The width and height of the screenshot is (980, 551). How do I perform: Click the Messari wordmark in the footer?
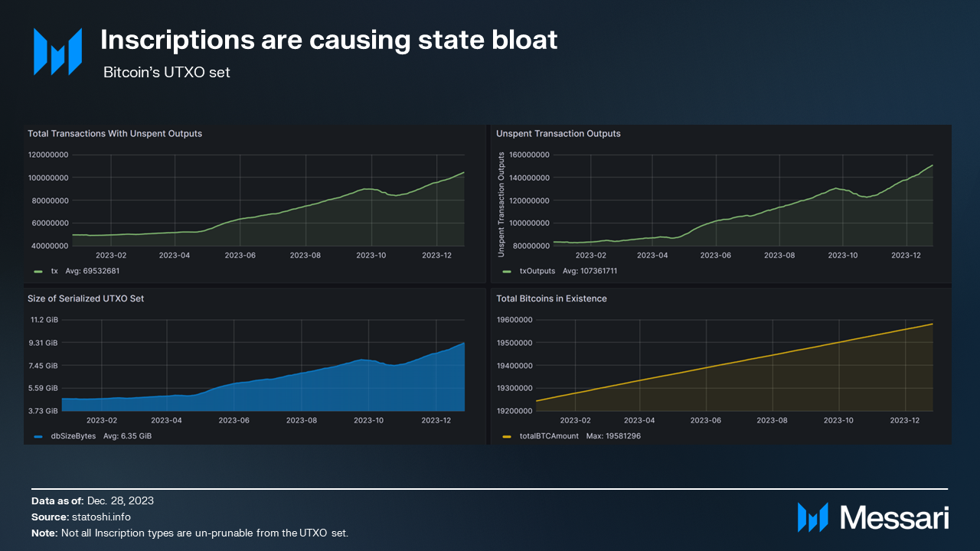click(x=894, y=517)
